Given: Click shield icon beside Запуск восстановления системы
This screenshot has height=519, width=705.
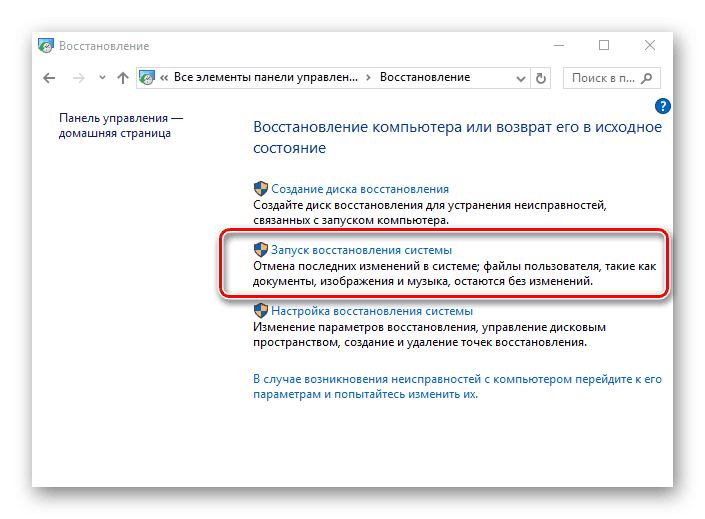Looking at the screenshot, I should pos(261,249).
